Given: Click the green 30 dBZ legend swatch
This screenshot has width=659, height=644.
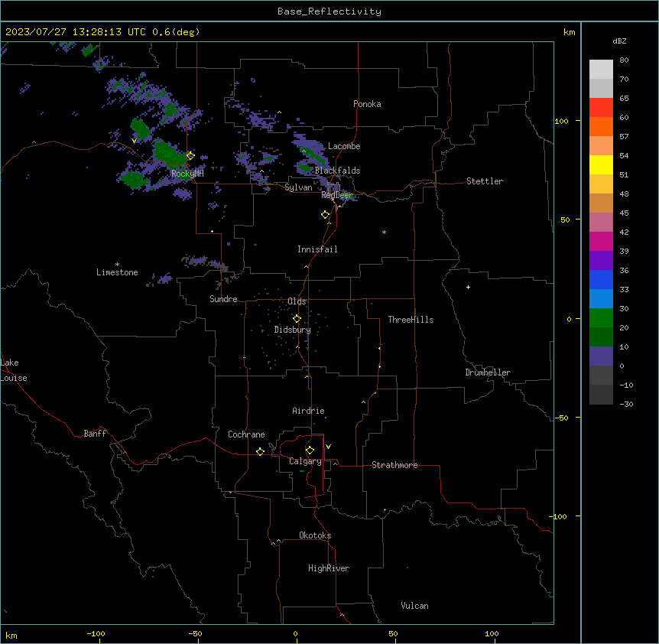Looking at the screenshot, I should click(x=601, y=318).
